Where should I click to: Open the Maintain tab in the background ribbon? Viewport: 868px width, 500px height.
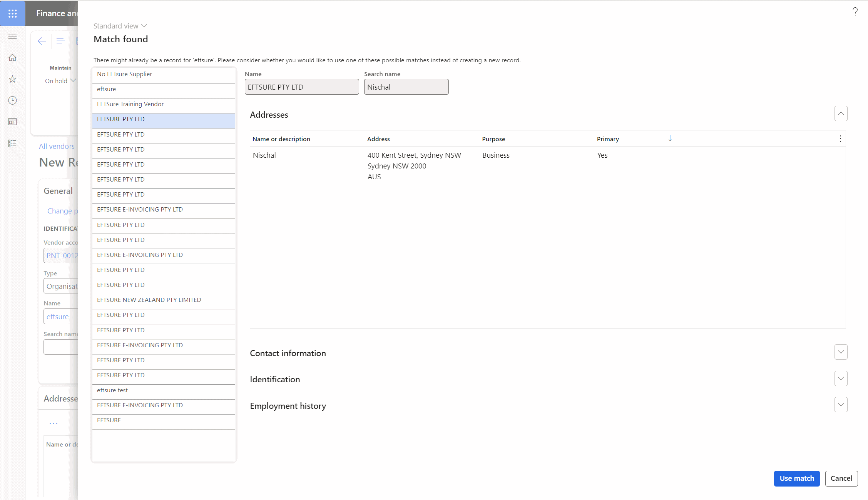click(60, 68)
